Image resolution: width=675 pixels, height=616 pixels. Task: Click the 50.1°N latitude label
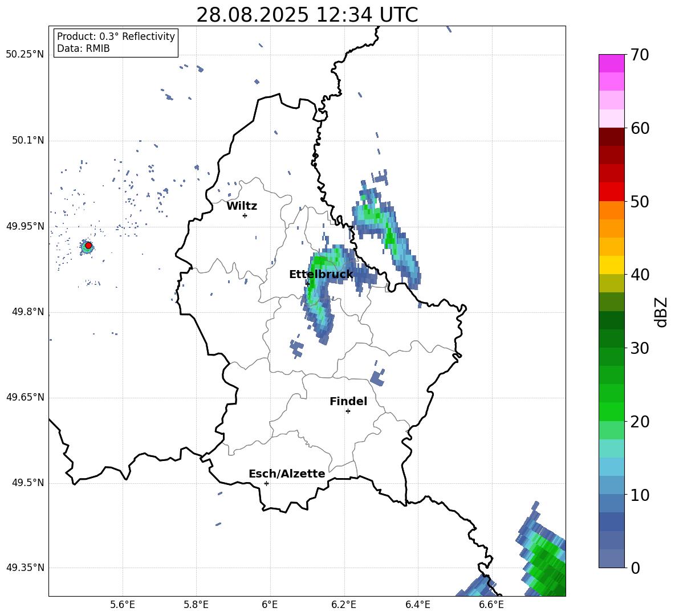click(28, 140)
